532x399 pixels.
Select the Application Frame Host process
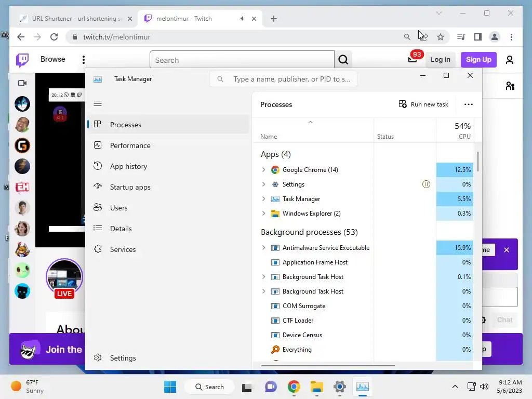pyautogui.click(x=315, y=262)
